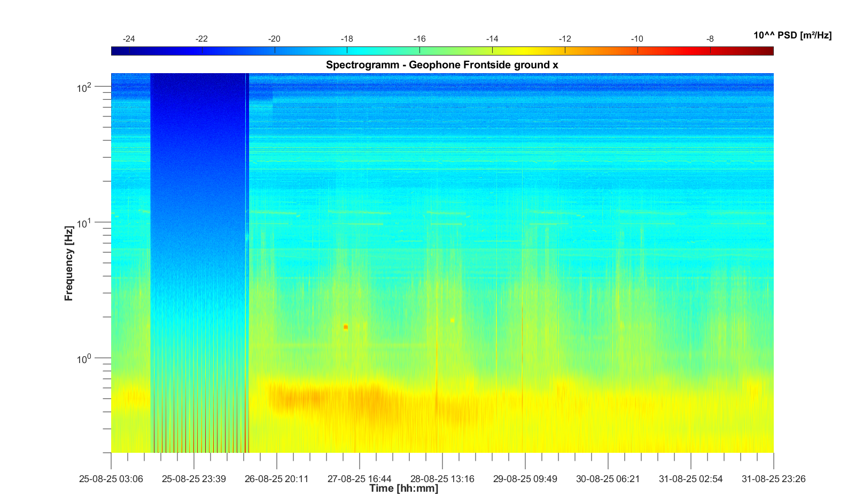
Task: Click the dark blue end of the colorbar
Action: pyautogui.click(x=116, y=51)
